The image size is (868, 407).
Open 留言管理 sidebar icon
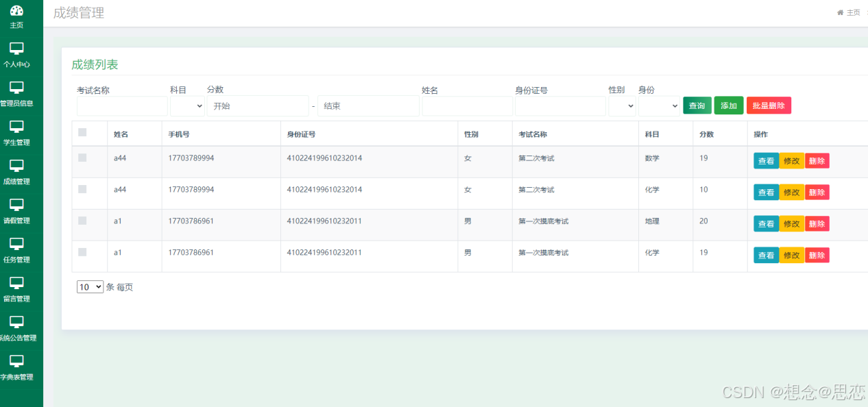[x=16, y=283]
